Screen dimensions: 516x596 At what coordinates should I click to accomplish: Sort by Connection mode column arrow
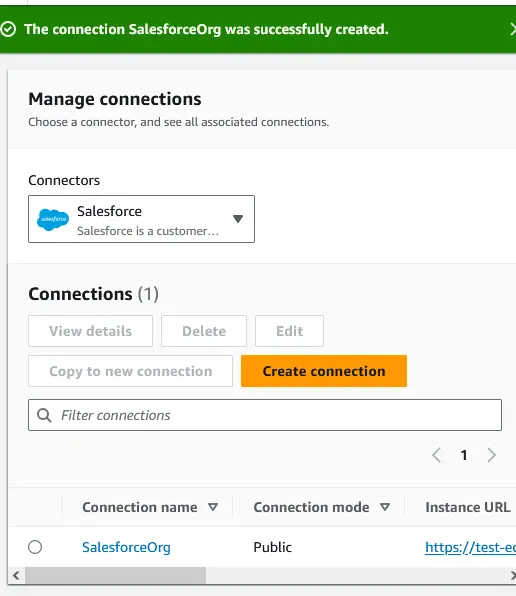385,507
